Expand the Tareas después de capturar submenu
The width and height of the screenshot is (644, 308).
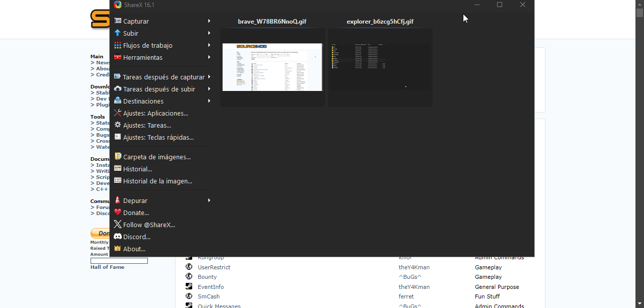(x=209, y=77)
